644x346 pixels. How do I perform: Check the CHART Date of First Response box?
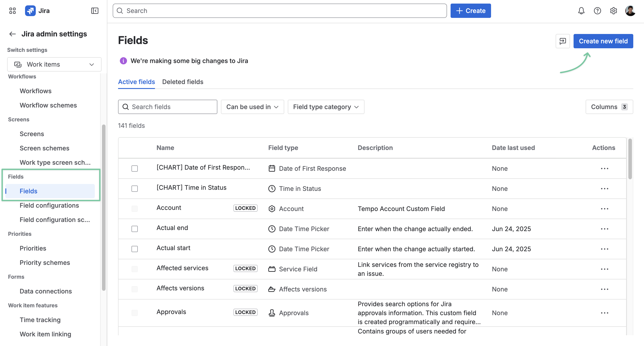(x=134, y=169)
